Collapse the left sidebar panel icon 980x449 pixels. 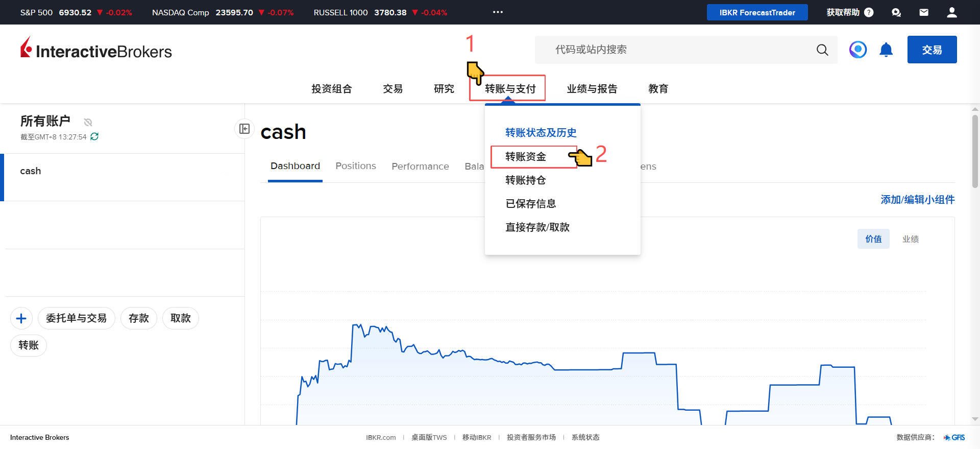(x=244, y=129)
